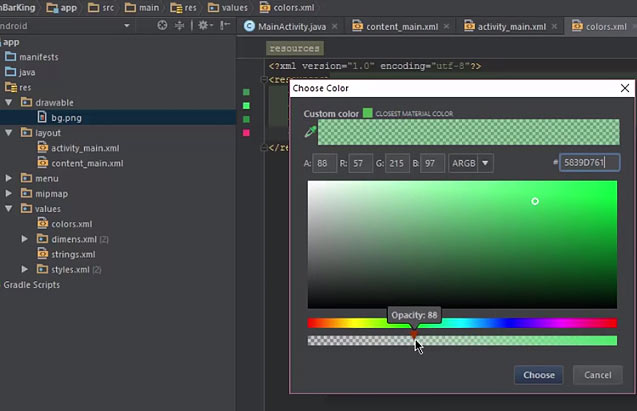Click the green value field

(397, 163)
